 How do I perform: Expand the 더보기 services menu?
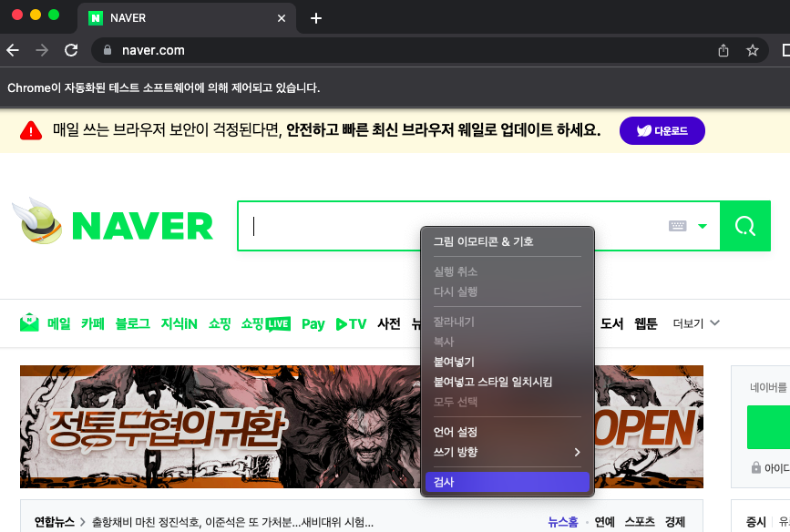pyautogui.click(x=696, y=323)
